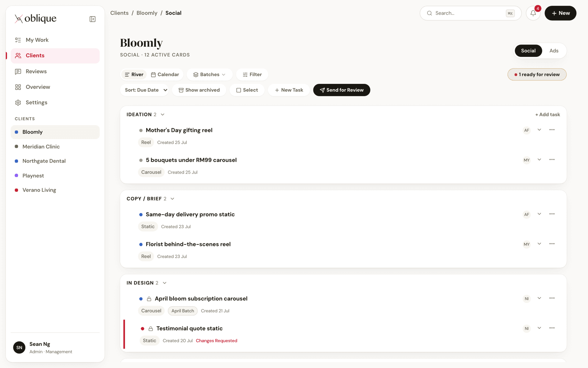Click lock icon on April bloom subscription carousel
Viewport: 588px width, 368px height.
(x=149, y=299)
